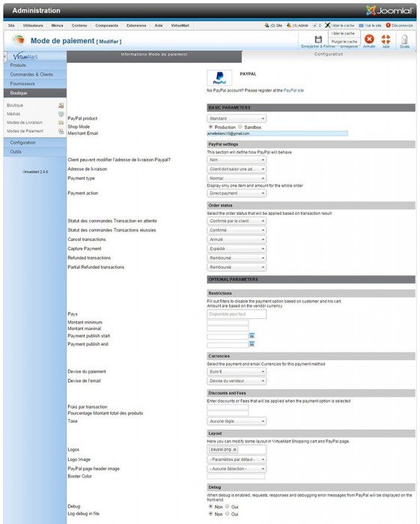The image size is (420, 524).
Task: Open the Payment type Normal dropdown
Action: coord(237,178)
